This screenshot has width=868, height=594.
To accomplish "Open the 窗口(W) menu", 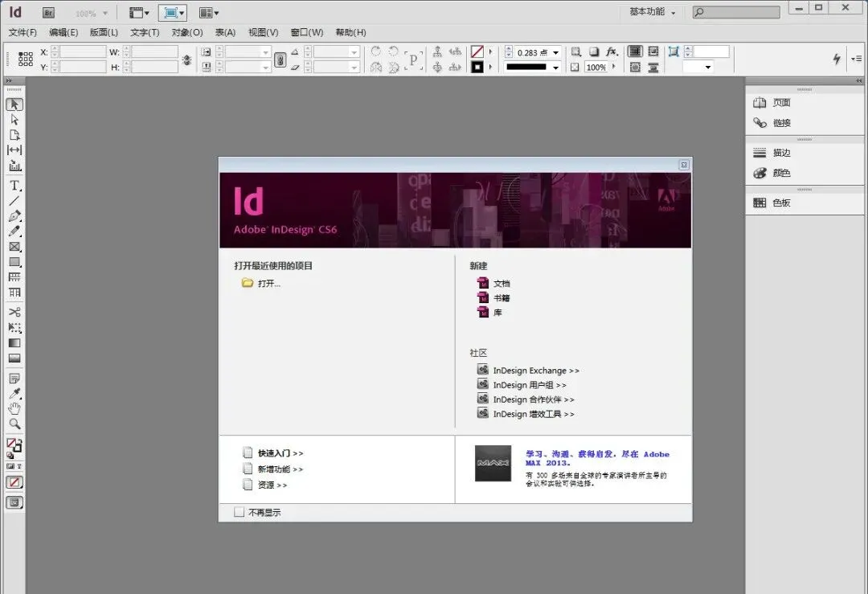I will tap(307, 33).
